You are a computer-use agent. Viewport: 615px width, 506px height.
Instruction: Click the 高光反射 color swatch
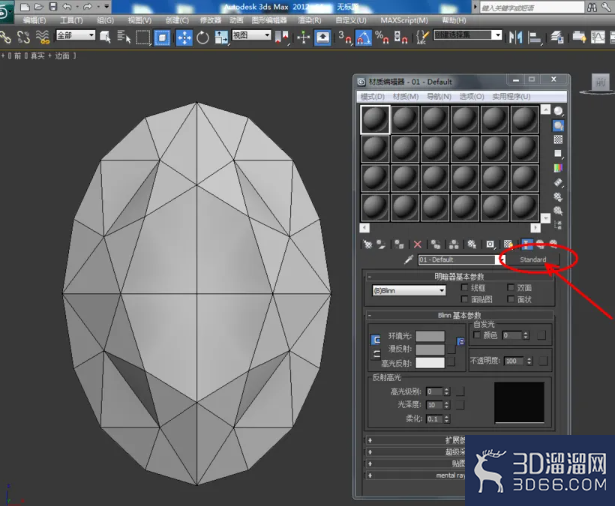(430, 362)
